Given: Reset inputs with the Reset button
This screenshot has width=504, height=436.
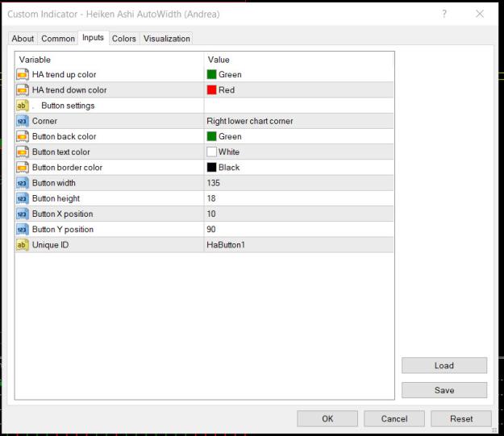Looking at the screenshot, I should (x=461, y=418).
